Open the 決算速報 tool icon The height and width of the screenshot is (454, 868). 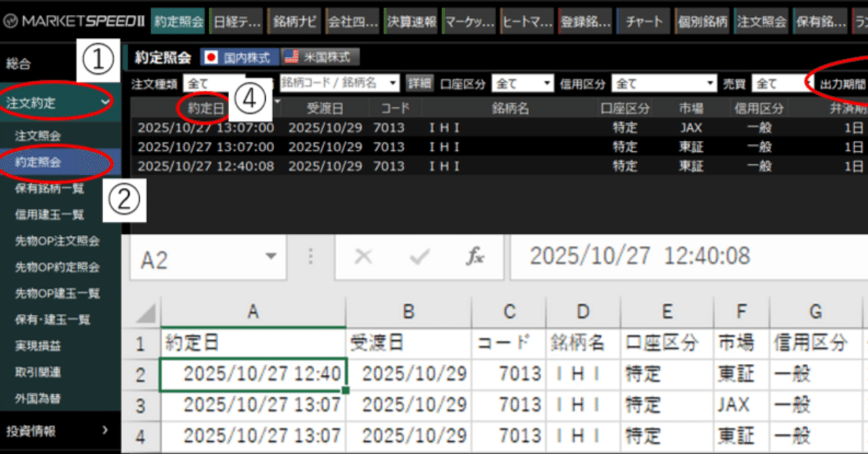[410, 21]
